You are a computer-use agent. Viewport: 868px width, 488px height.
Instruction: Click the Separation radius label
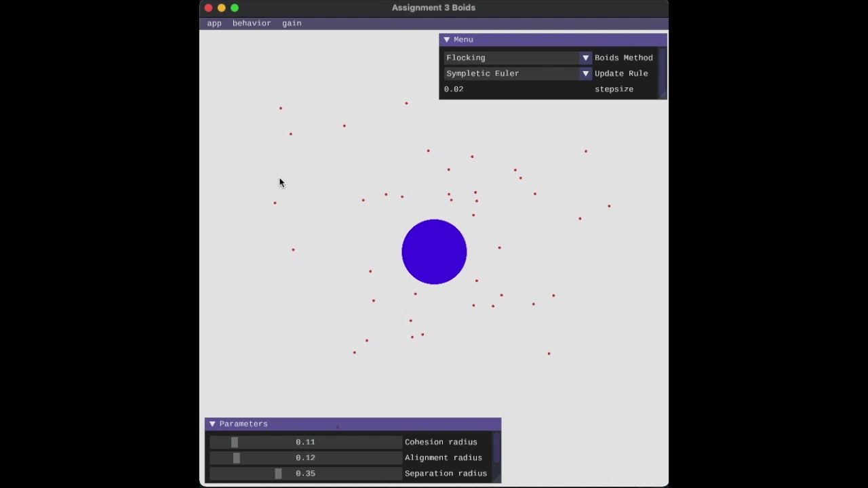(446, 473)
